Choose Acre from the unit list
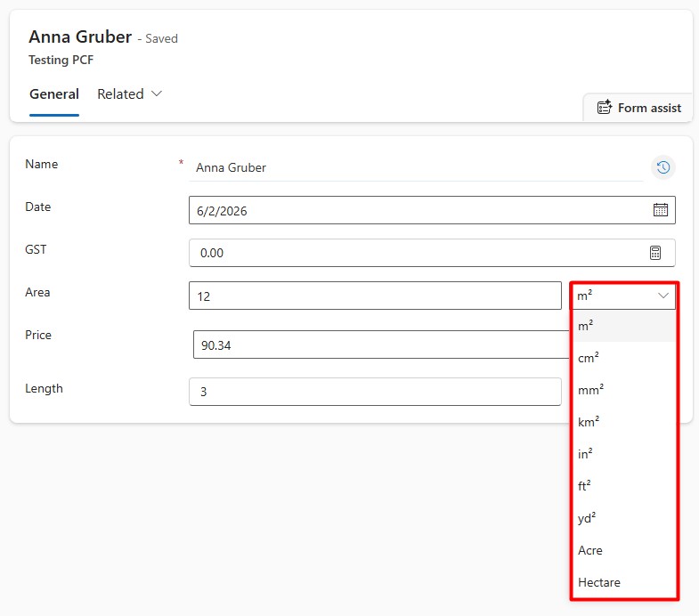Image resolution: width=699 pixels, height=616 pixels. [x=623, y=550]
